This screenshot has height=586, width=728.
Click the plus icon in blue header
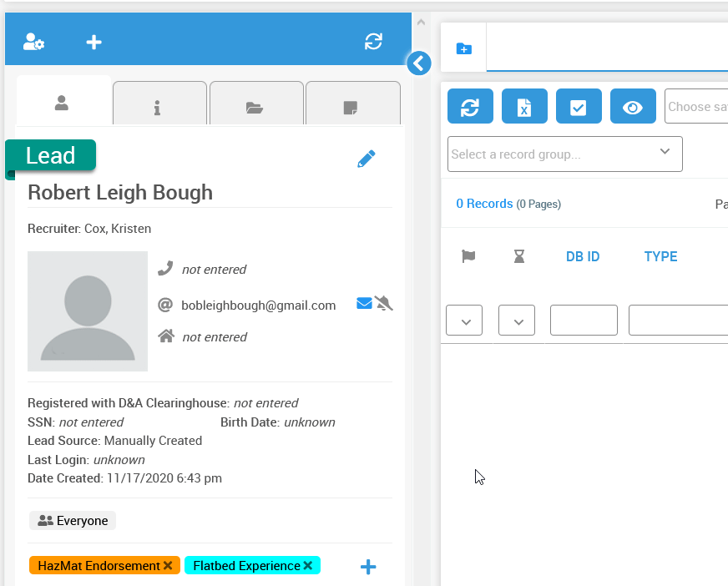94,42
